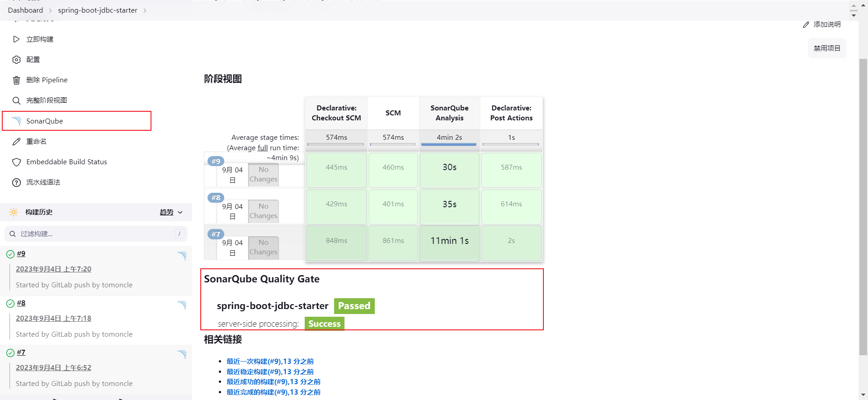Click the search icon in build filter

(x=13, y=234)
